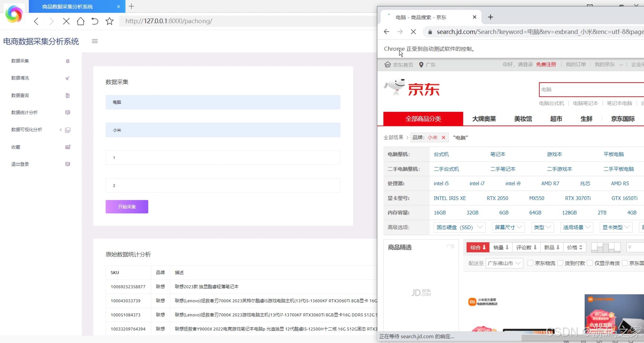644x343 pixels.
Task: Click the 数据统计分析 panel icon
Action: pos(68,112)
